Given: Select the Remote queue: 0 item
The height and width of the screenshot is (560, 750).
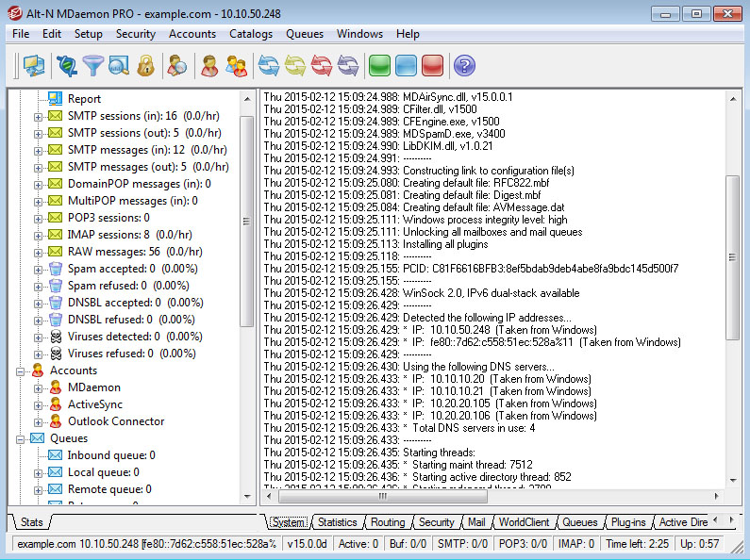Looking at the screenshot, I should [x=109, y=488].
